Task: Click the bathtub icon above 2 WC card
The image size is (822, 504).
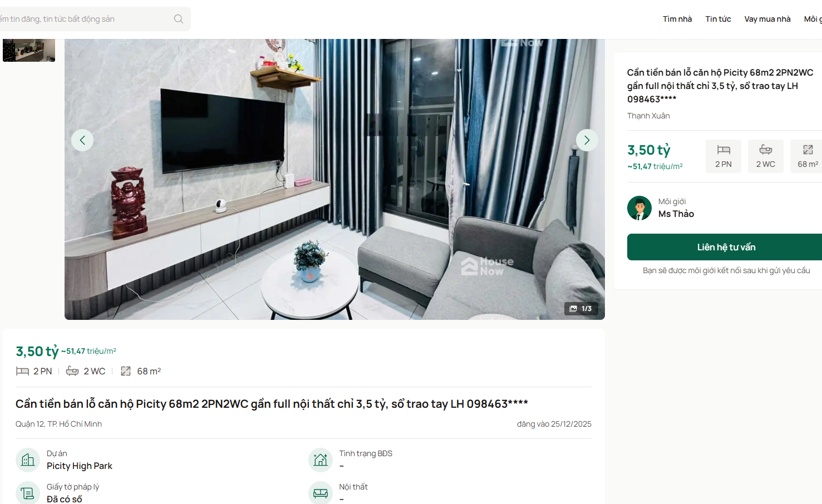Action: [x=766, y=150]
